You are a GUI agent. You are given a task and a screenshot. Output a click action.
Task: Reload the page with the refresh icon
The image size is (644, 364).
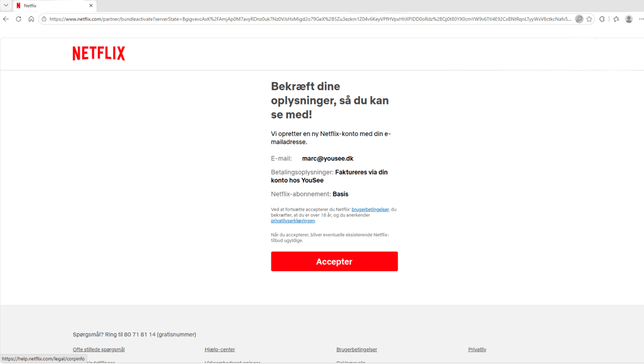tap(18, 19)
